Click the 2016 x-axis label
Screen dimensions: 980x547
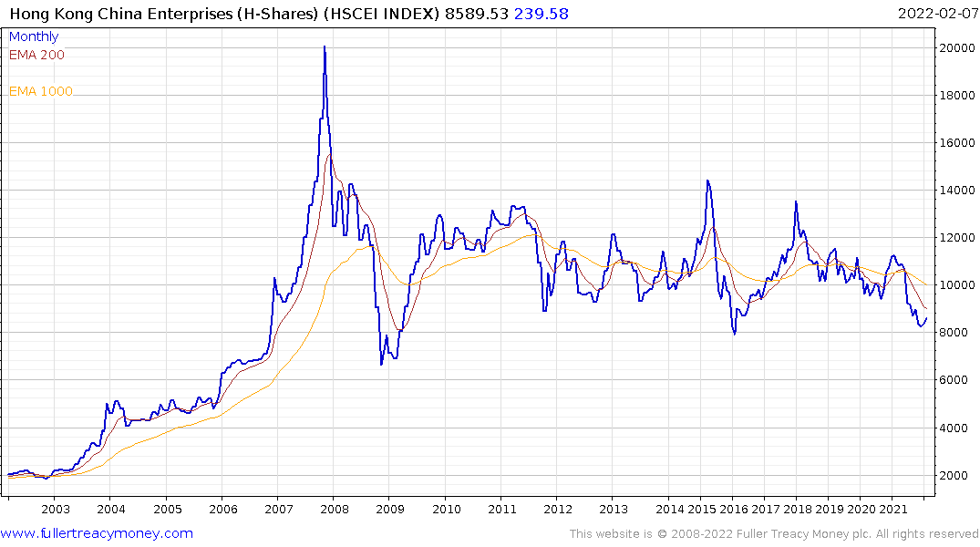pos(734,510)
